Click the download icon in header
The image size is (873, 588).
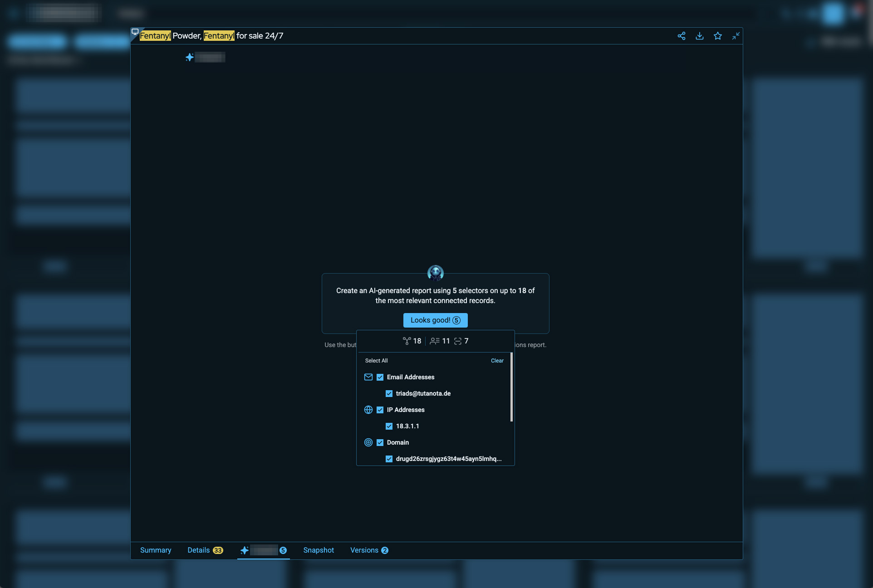(x=699, y=36)
